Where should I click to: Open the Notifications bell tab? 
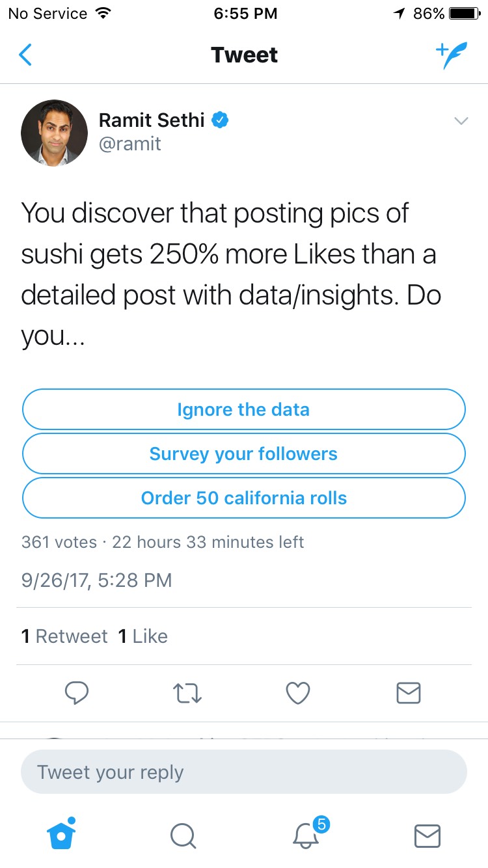[306, 835]
